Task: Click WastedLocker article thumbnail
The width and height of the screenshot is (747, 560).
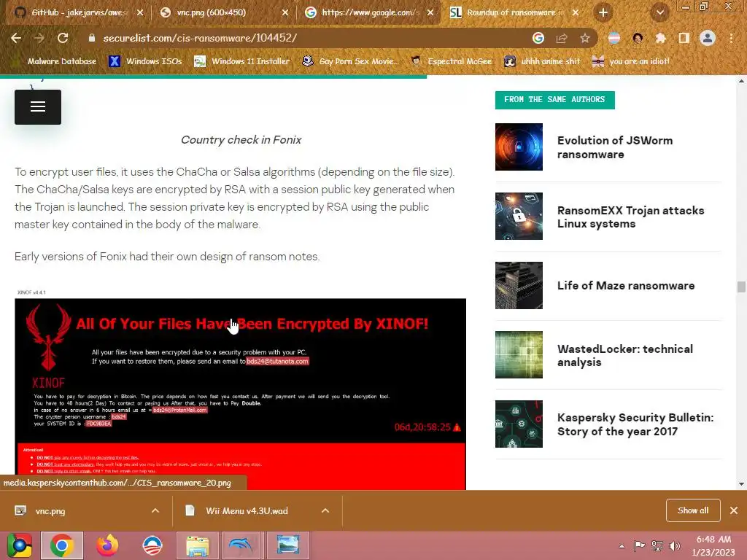Action: pos(519,355)
